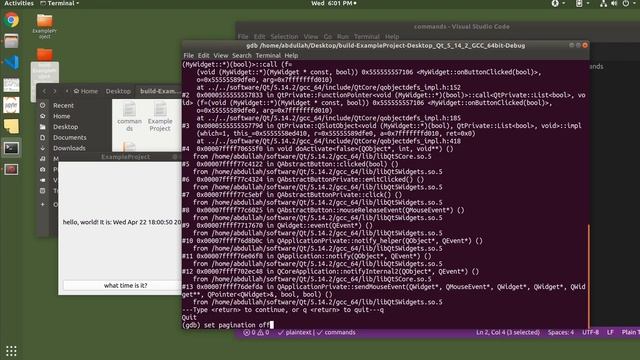Click "Ln 2, Col 4" in VS Code status bar
This screenshot has width=640, height=360.
pos(508,333)
